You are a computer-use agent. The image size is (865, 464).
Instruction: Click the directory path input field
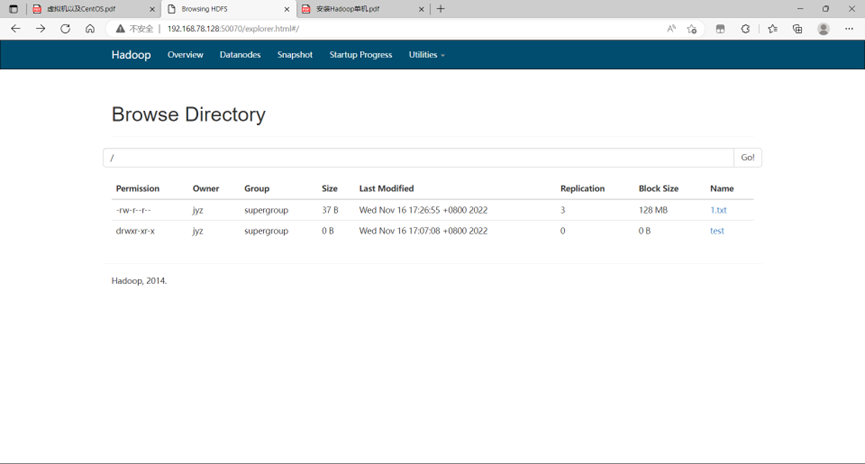coord(418,158)
